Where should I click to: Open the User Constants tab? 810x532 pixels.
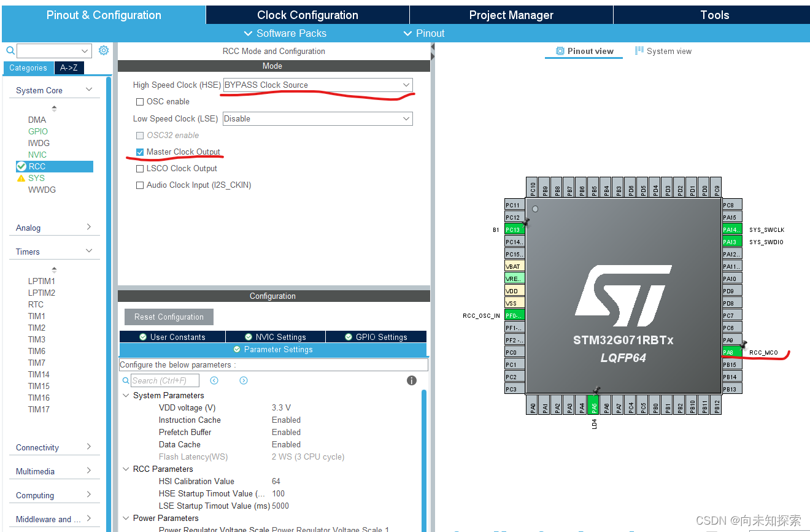click(x=172, y=337)
